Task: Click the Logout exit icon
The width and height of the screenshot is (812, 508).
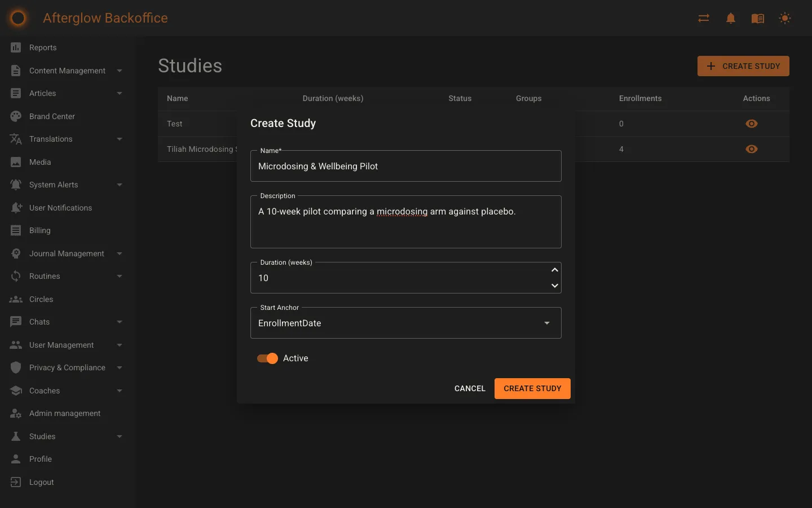Action: [x=16, y=482]
